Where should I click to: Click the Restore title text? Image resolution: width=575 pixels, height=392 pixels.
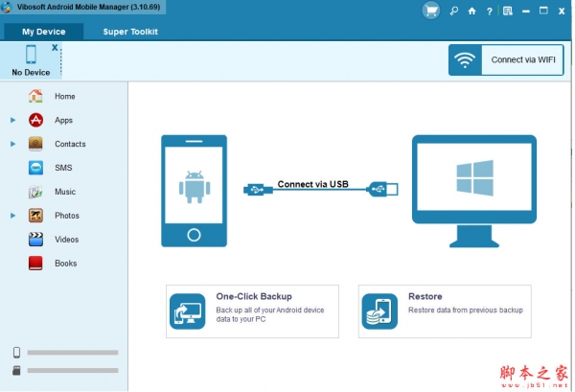[425, 296]
